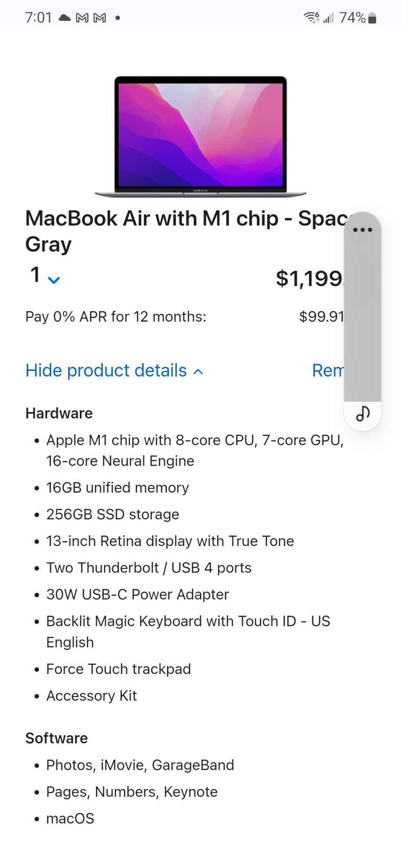Viewport: 401px width, 868px height.
Task: Tap the battery icon in status bar
Action: [372, 18]
